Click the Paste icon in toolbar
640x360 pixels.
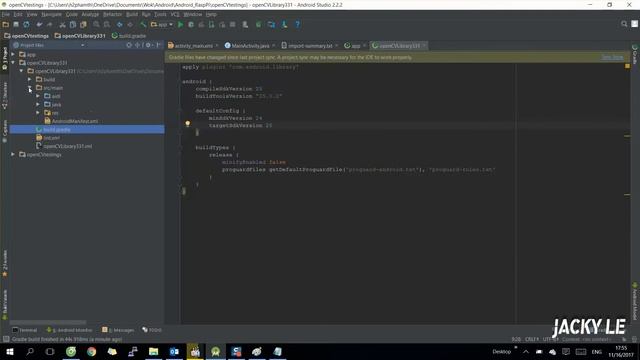click(83, 24)
